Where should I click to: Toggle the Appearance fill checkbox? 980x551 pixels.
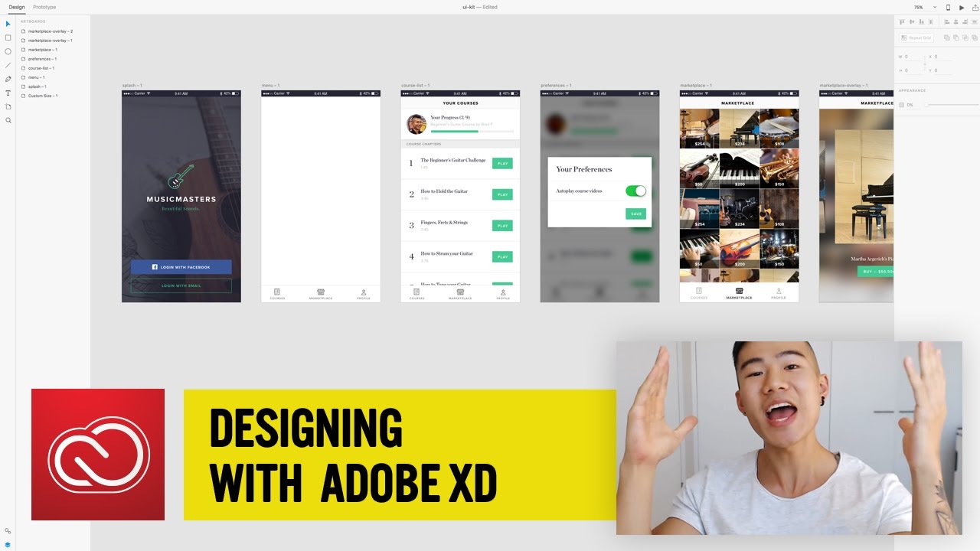[902, 103]
